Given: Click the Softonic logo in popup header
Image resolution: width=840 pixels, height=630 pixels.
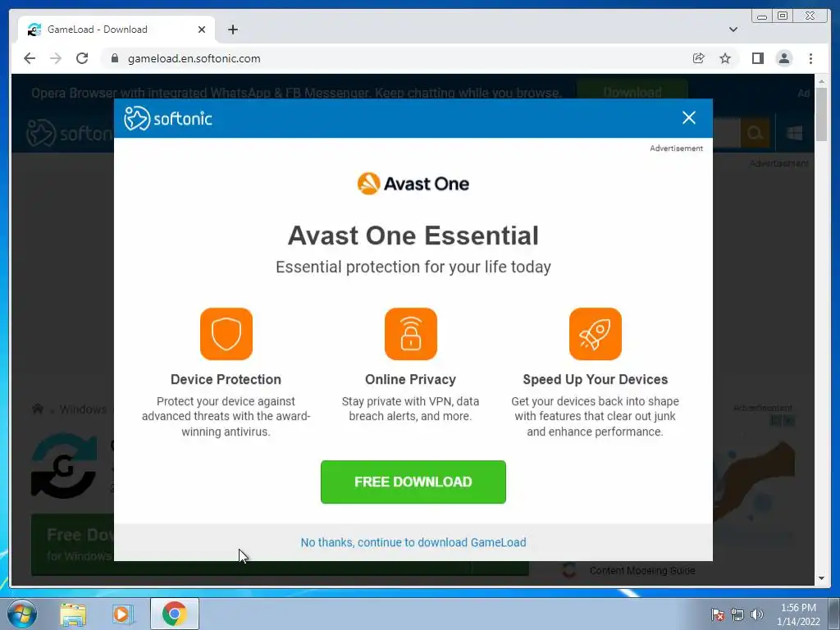Looking at the screenshot, I should pos(168,118).
